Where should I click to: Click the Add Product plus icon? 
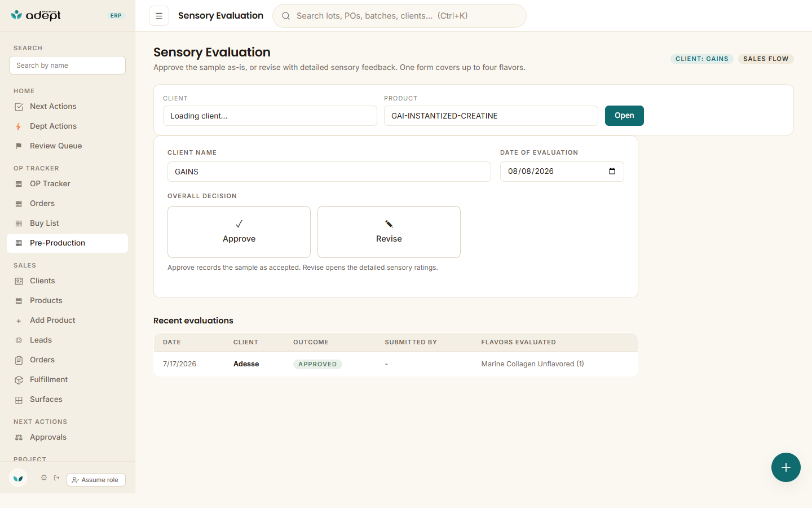[19, 321]
